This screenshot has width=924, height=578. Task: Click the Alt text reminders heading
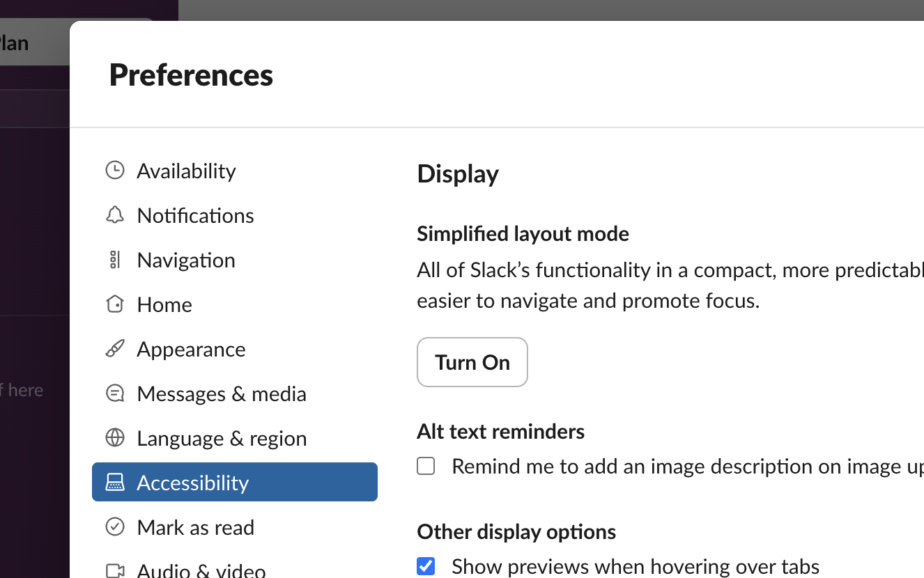point(501,432)
